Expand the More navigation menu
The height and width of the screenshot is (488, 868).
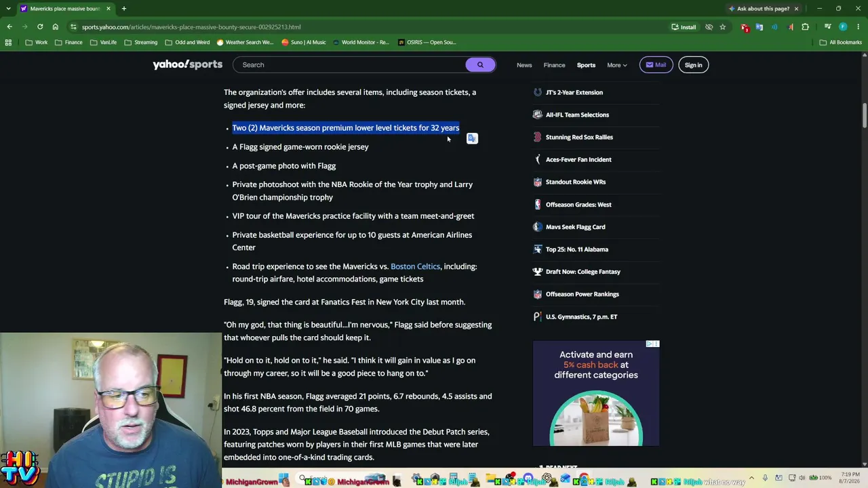click(x=616, y=65)
